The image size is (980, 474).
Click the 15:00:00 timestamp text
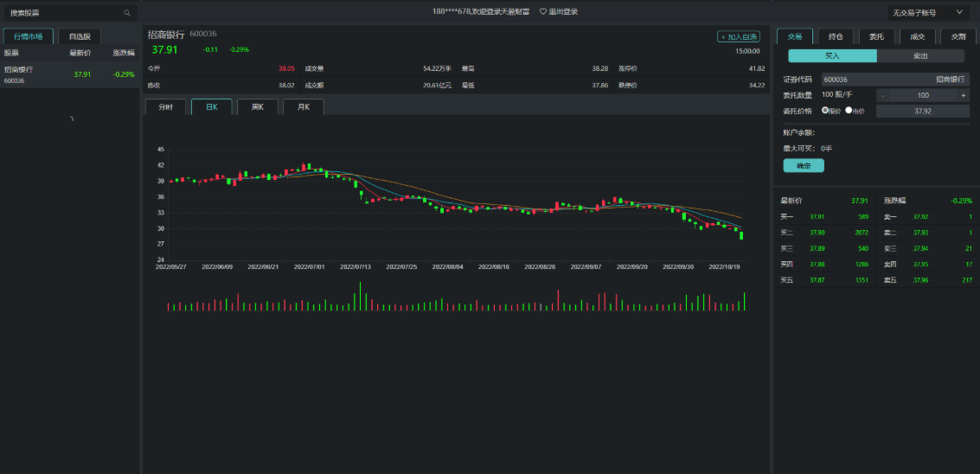pos(747,51)
